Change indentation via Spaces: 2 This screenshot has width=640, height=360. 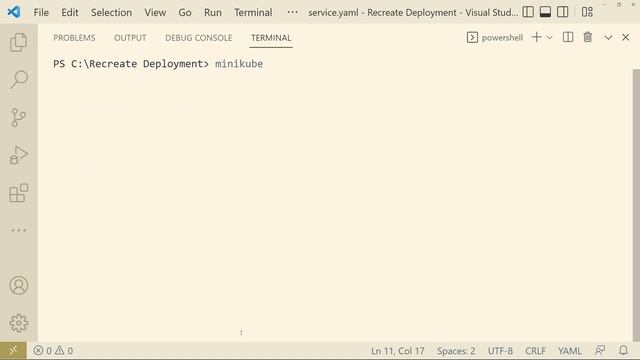(x=456, y=351)
